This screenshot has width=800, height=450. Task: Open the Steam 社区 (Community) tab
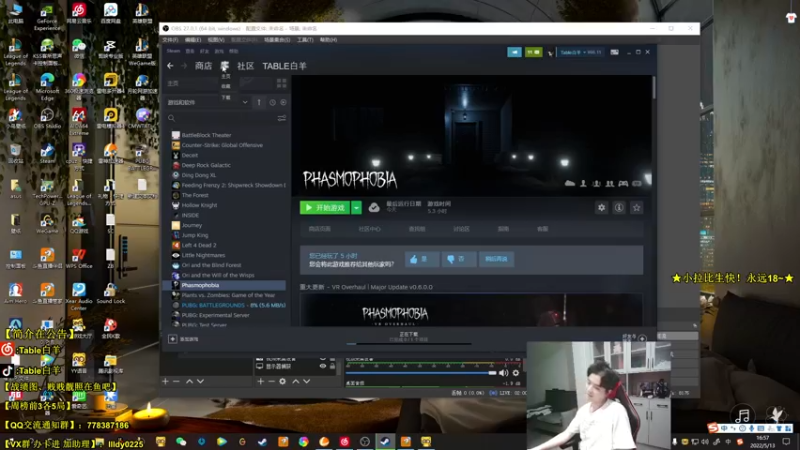[245, 66]
